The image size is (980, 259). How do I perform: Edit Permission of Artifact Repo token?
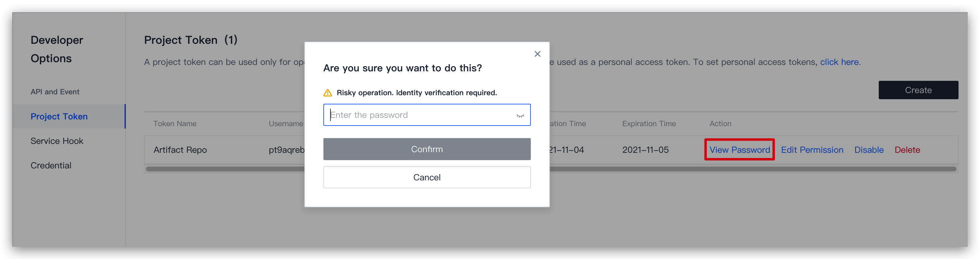pyautogui.click(x=812, y=150)
